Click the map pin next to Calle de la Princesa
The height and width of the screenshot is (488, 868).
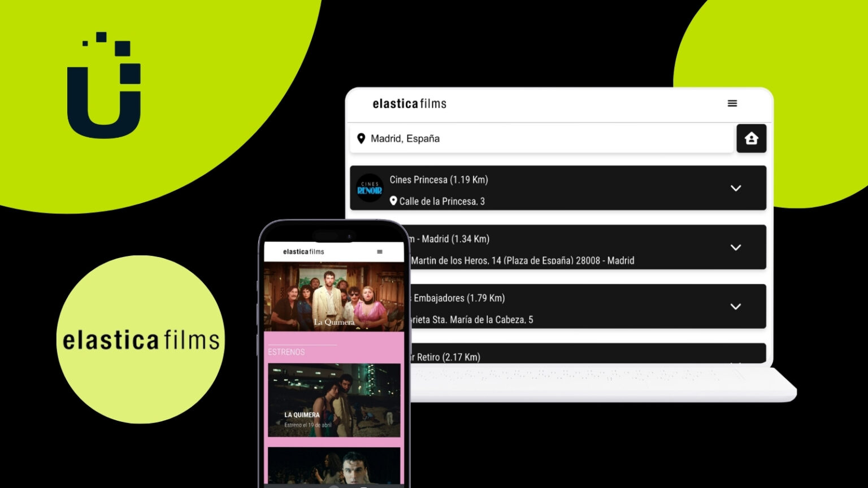point(393,201)
